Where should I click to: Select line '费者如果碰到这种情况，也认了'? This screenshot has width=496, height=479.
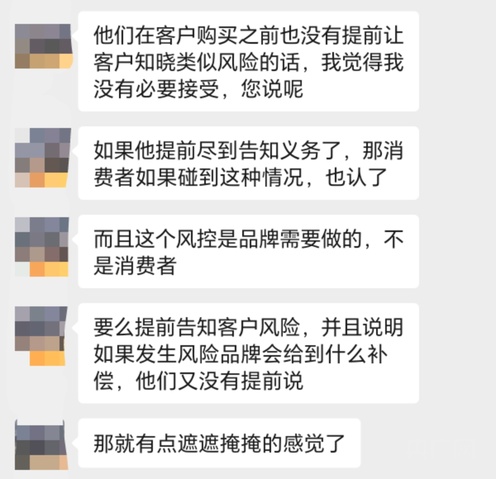click(240, 177)
